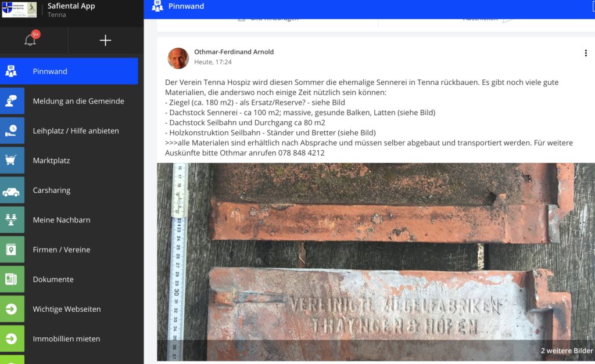This screenshot has width=595, height=364.
Task: Click the Gemeinde Safiental logo
Action: tap(19, 9)
